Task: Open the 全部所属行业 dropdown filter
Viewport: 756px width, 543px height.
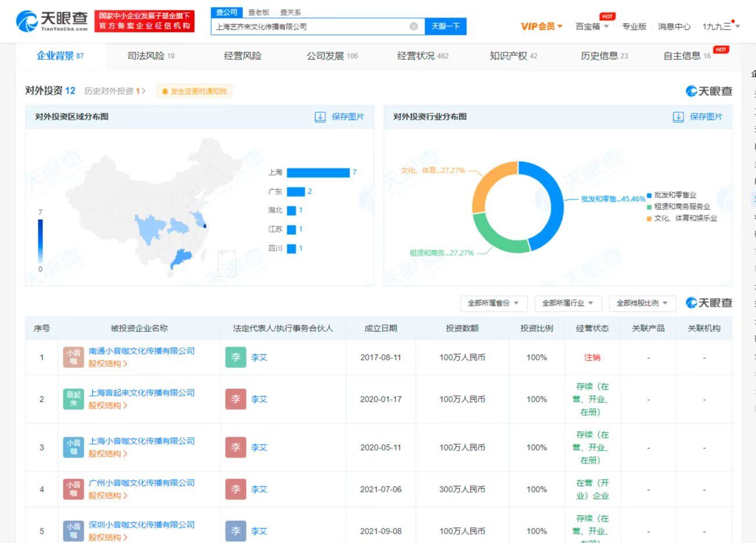Action: 568,303
